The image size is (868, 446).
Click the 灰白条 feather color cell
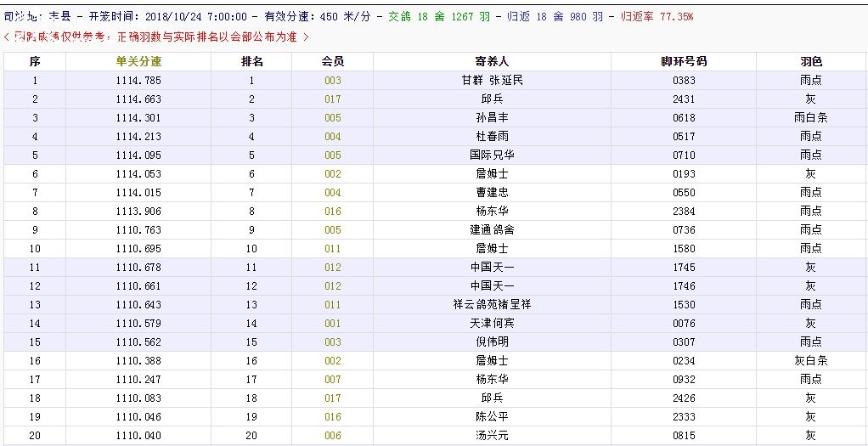point(810,361)
